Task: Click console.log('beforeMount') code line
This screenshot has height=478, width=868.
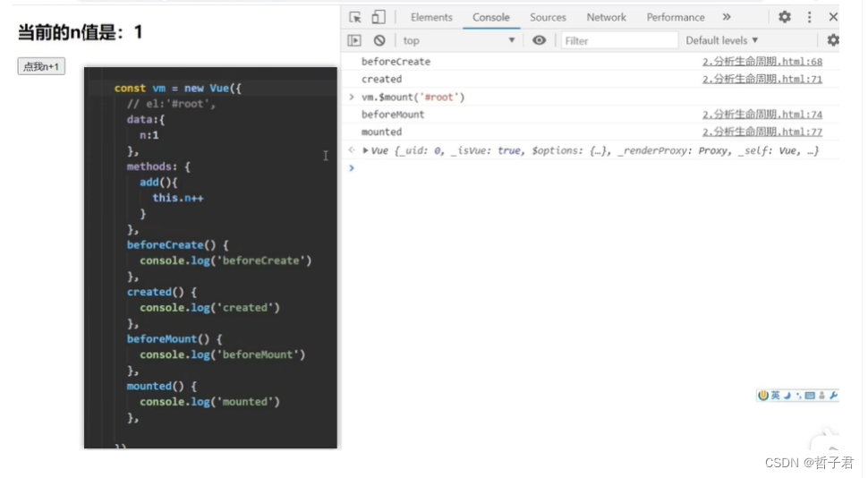Action: (223, 354)
